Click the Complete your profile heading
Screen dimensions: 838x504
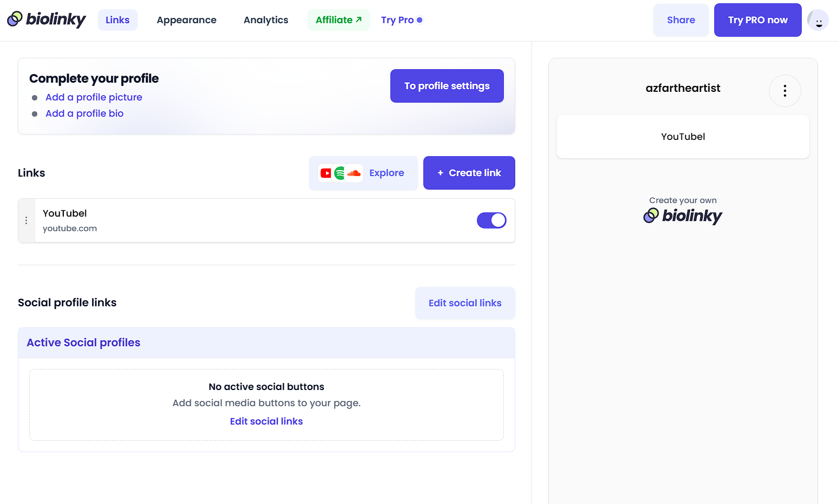[94, 78]
